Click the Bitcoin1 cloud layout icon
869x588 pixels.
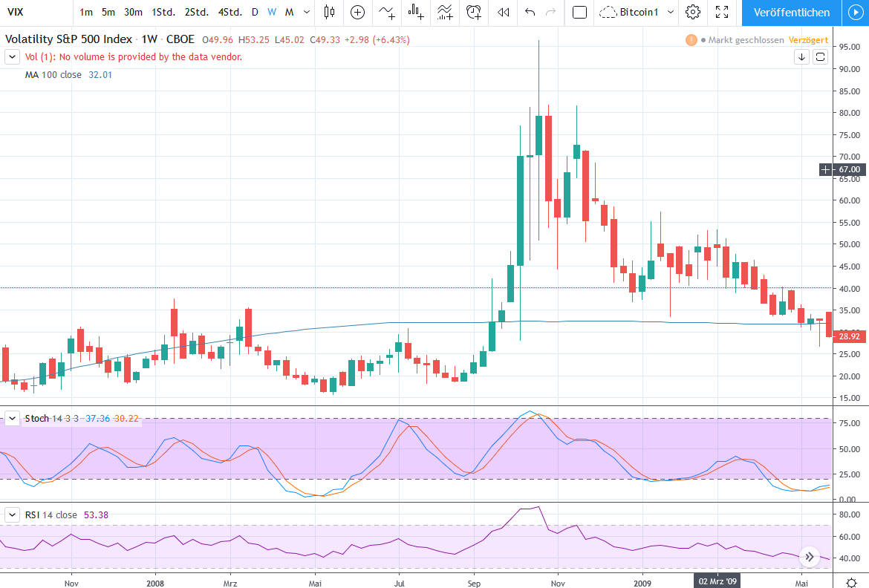[x=608, y=12]
